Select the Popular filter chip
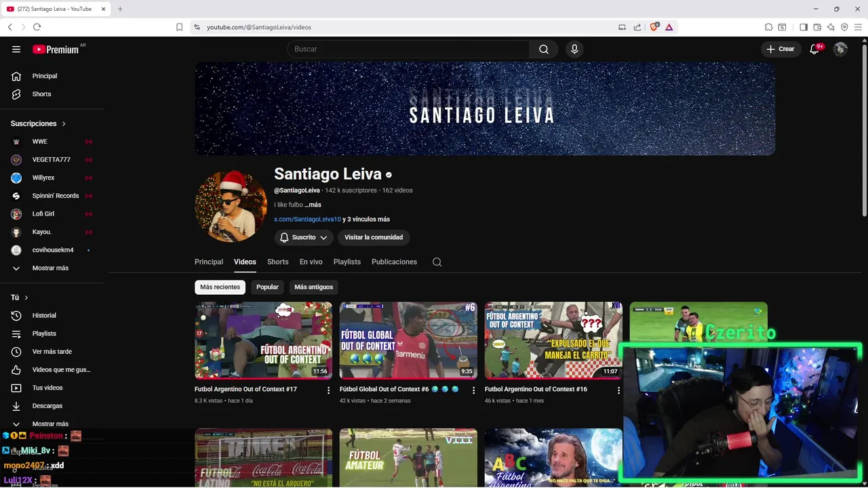868x488 pixels. [x=267, y=287]
